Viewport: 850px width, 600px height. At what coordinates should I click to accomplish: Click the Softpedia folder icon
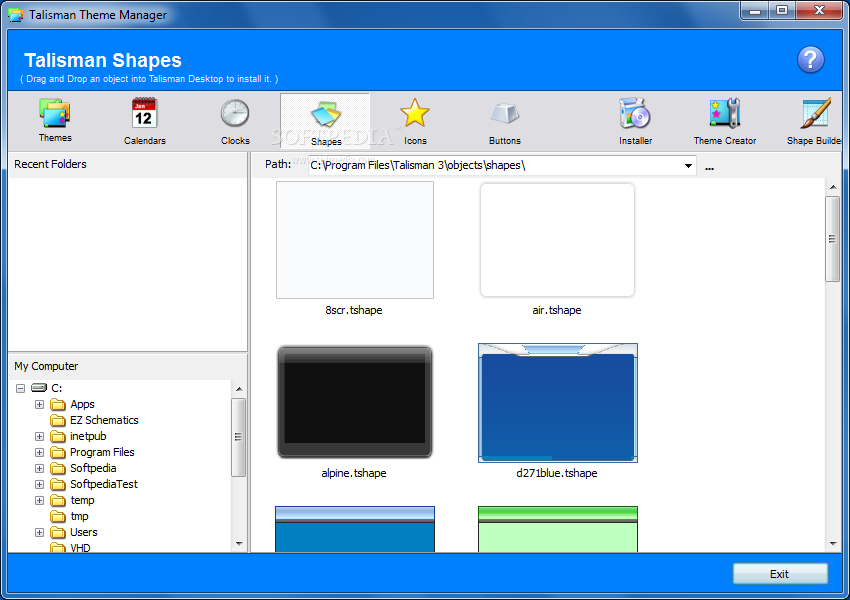coord(57,468)
